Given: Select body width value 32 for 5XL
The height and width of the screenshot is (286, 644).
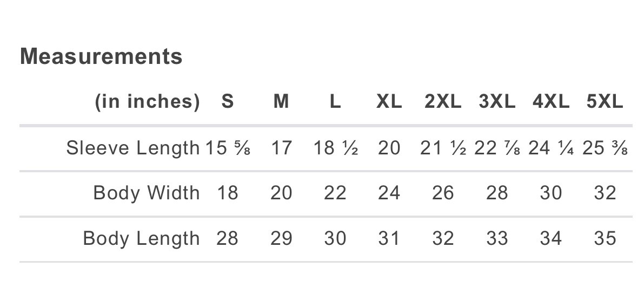Looking at the screenshot, I should click(x=605, y=193).
